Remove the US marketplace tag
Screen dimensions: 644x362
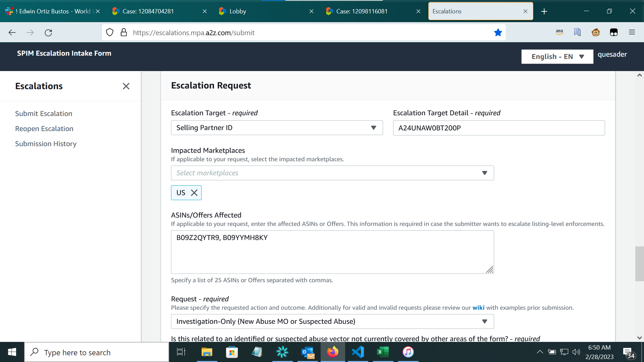(194, 193)
